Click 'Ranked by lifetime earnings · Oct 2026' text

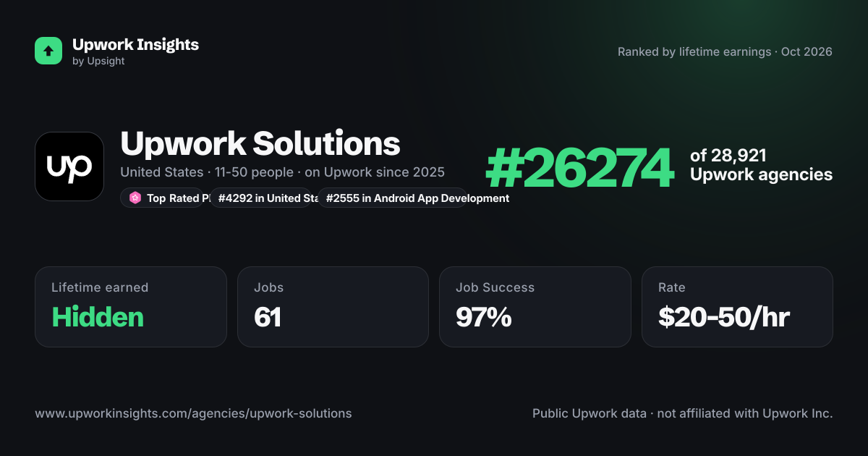point(725,52)
